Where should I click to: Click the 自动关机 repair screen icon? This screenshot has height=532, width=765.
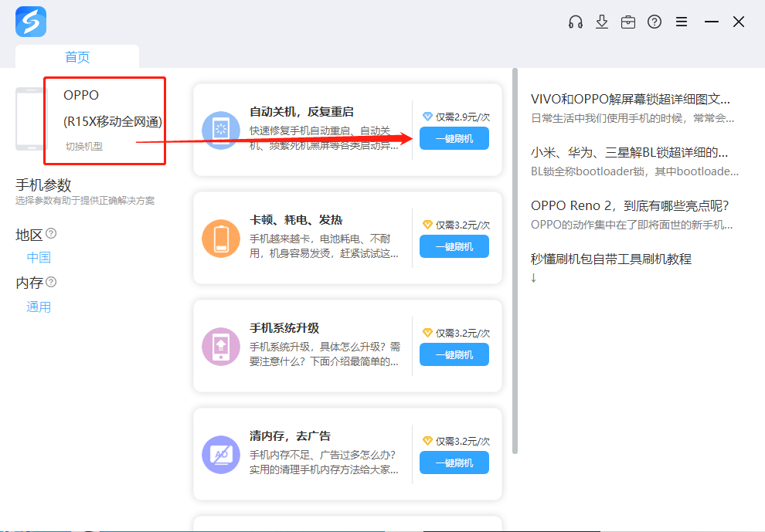tap(221, 130)
